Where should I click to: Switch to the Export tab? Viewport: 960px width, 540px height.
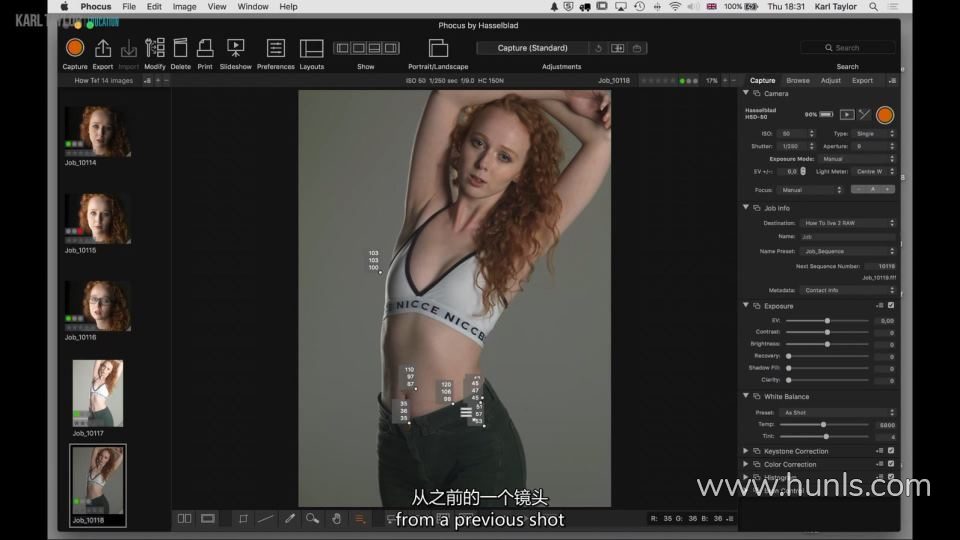(x=862, y=81)
